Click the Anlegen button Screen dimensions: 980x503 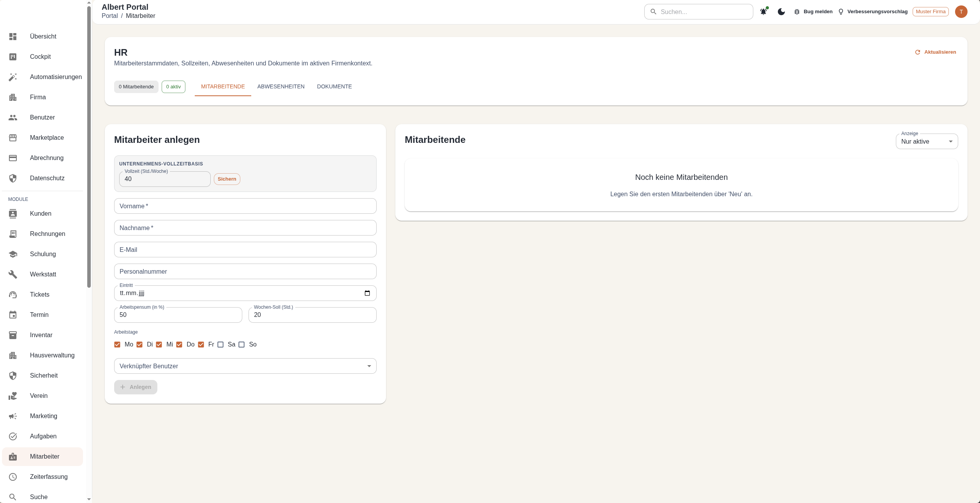click(136, 387)
